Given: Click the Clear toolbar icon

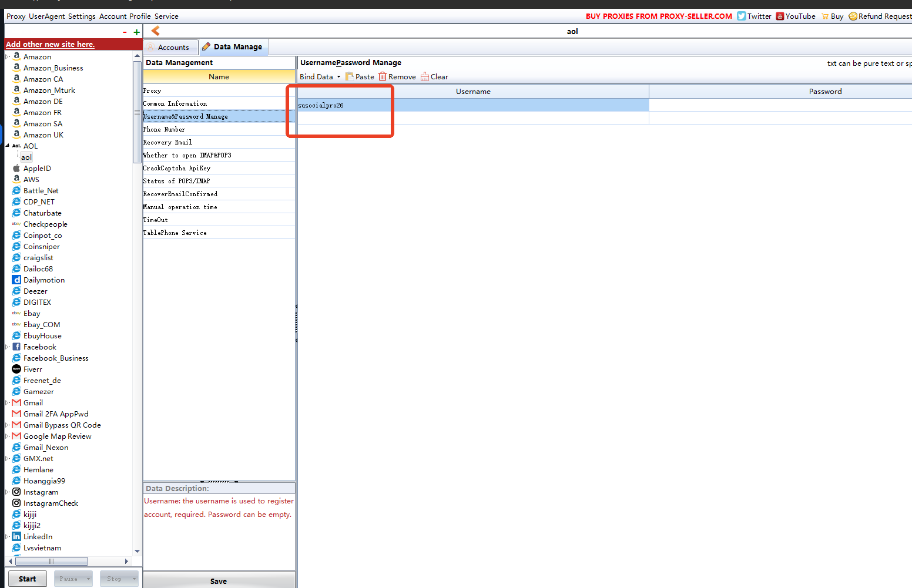Looking at the screenshot, I should pyautogui.click(x=425, y=77).
